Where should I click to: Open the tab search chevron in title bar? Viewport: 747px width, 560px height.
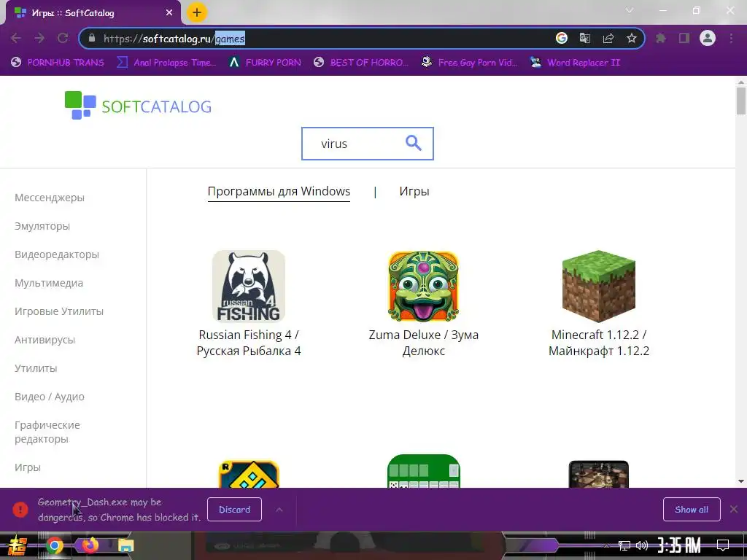[630, 10]
